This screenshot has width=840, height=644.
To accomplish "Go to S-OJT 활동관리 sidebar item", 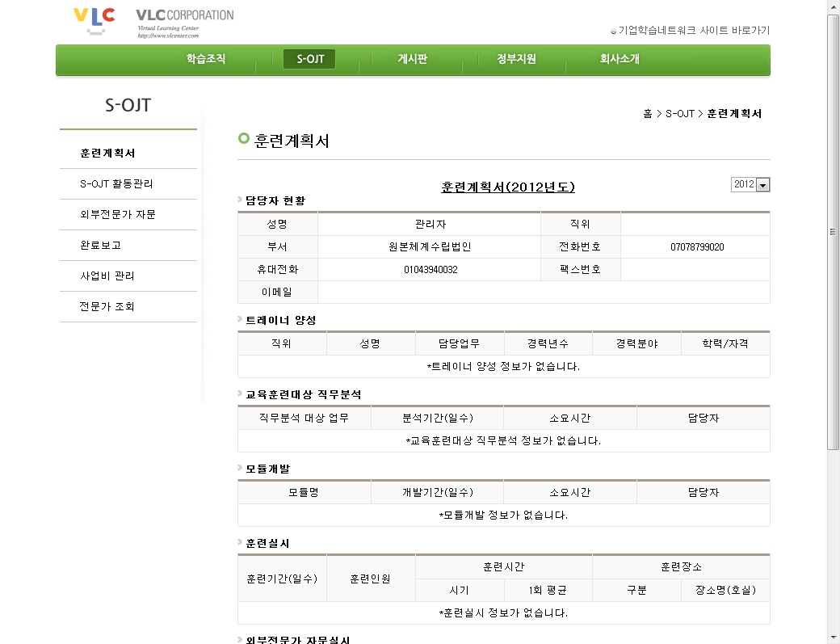I will (x=116, y=183).
